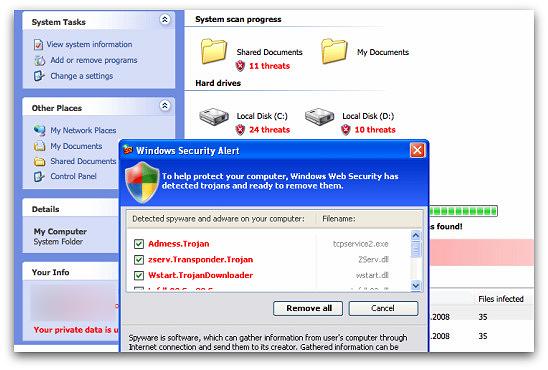The height and width of the screenshot is (370, 548).
Task: Select the Local Disk (D:) drive icon
Action: coord(319,116)
